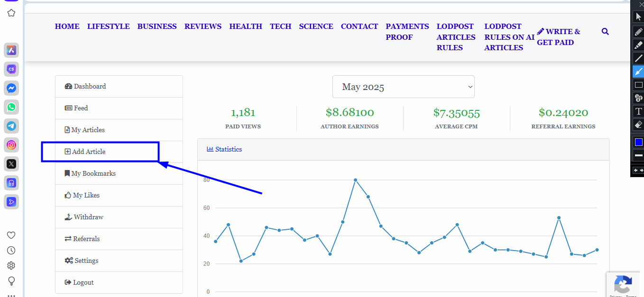Select the text tool in annotation toolbar
This screenshot has height=297, width=644.
(638, 112)
